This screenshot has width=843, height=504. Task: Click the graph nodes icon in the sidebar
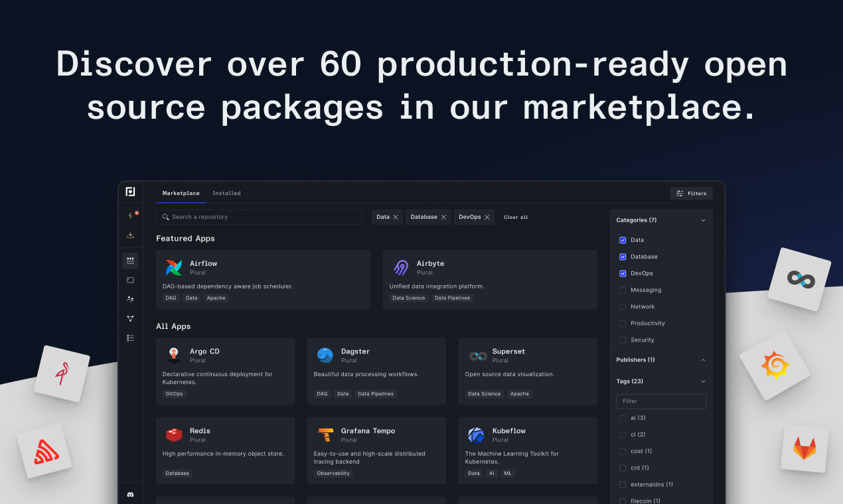tap(130, 318)
